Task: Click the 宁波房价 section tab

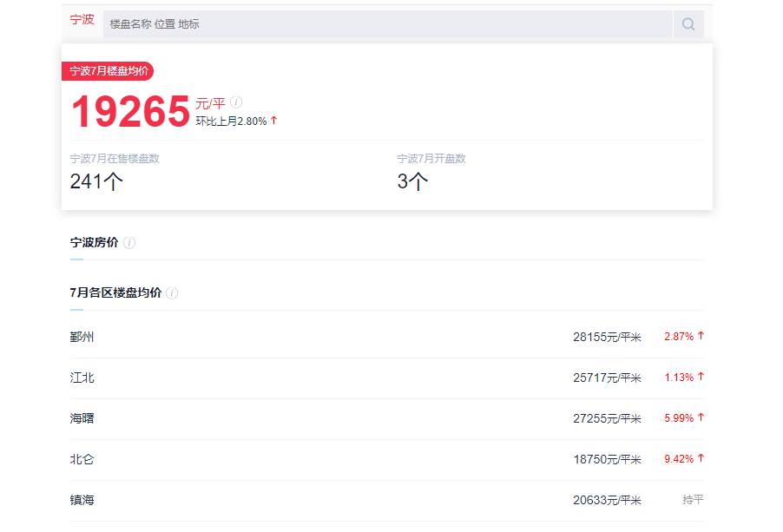Action: [95, 242]
